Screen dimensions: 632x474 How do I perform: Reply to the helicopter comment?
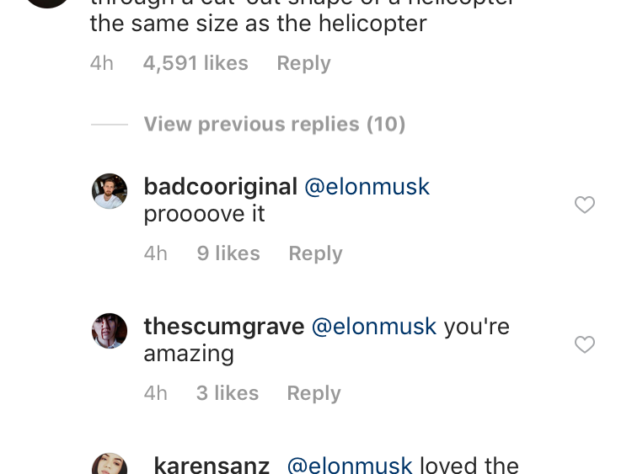tap(304, 63)
